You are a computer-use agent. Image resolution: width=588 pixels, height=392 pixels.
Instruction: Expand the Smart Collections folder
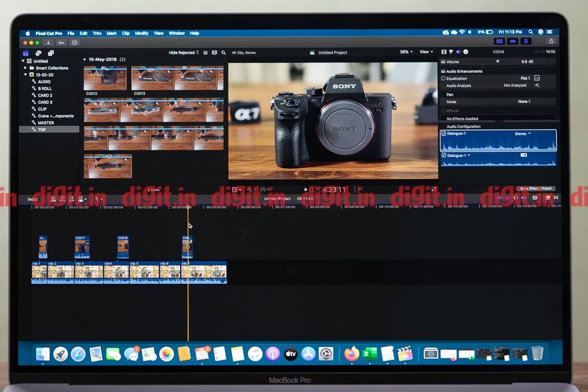[26, 68]
